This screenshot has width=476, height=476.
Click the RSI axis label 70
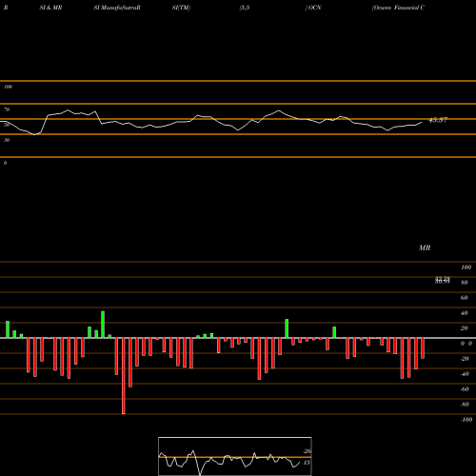(7, 109)
